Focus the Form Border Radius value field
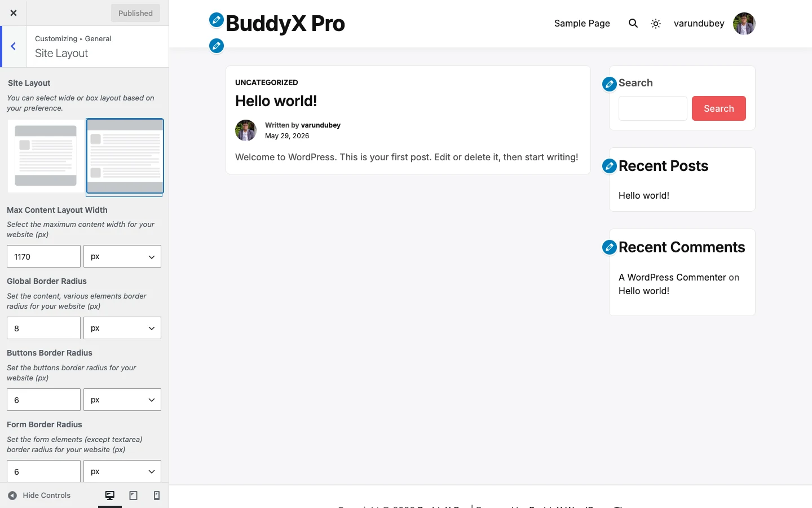Viewport: 812px width, 508px height. point(43,471)
